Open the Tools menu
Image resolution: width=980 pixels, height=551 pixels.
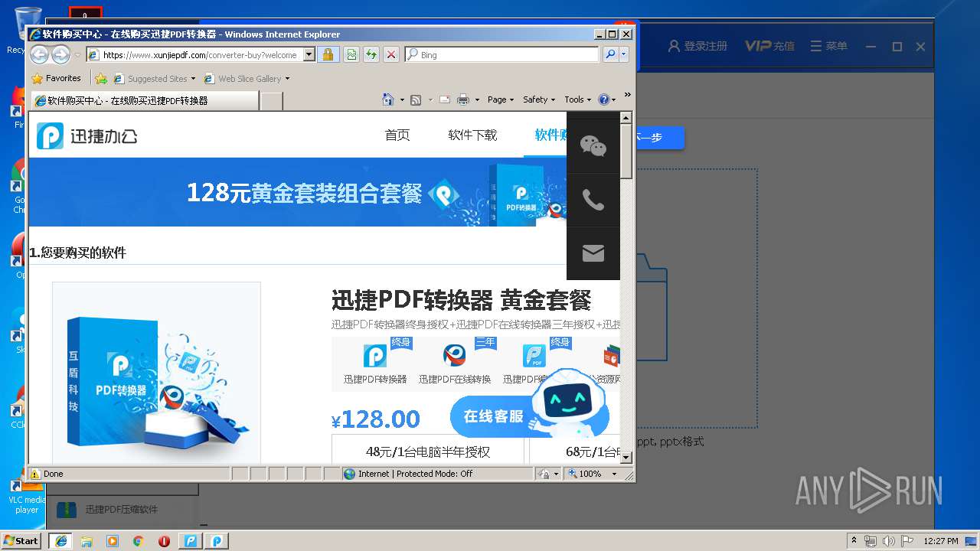tap(577, 99)
